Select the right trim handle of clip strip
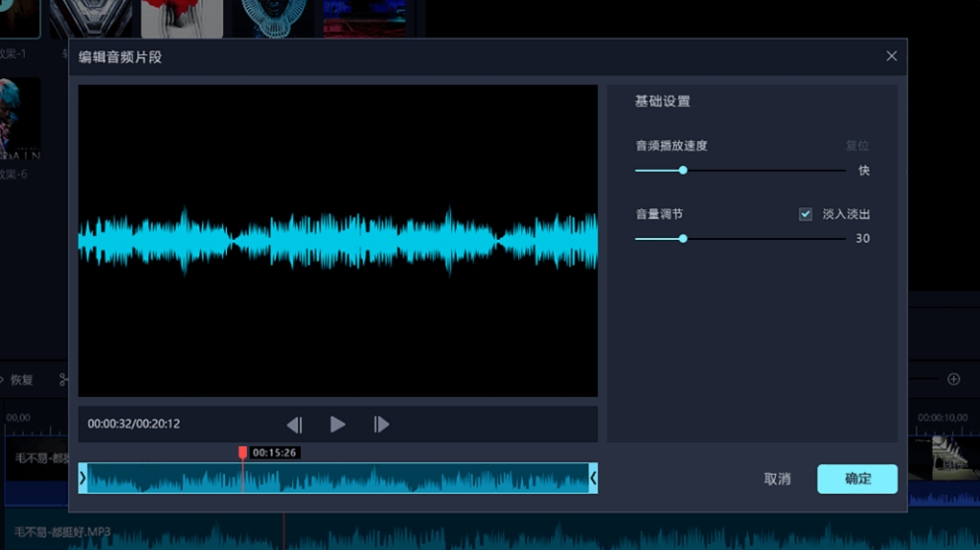The image size is (980, 550). [x=593, y=478]
